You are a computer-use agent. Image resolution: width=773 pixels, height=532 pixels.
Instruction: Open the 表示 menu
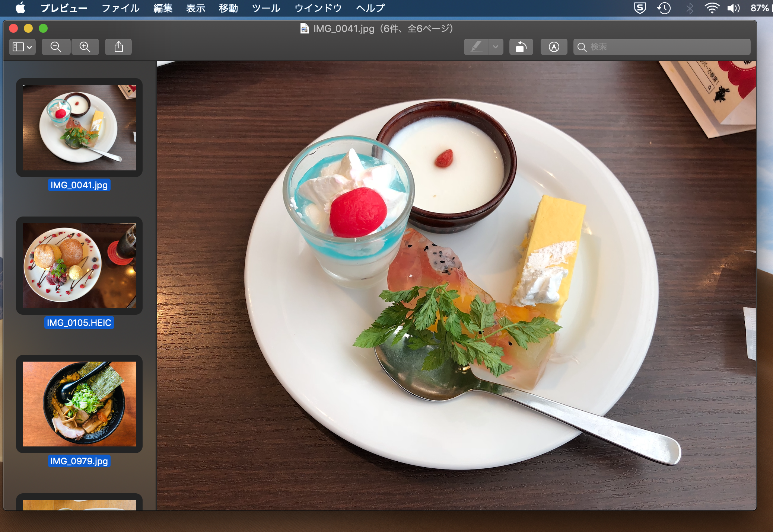196,8
